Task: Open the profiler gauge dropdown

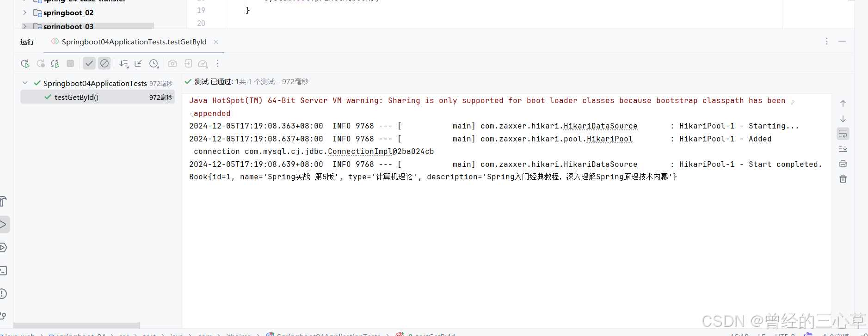Action: click(203, 64)
